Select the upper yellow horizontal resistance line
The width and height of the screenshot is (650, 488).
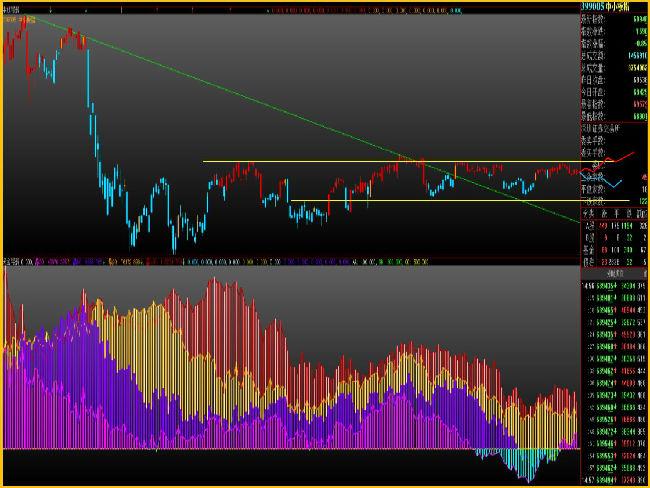coord(300,161)
